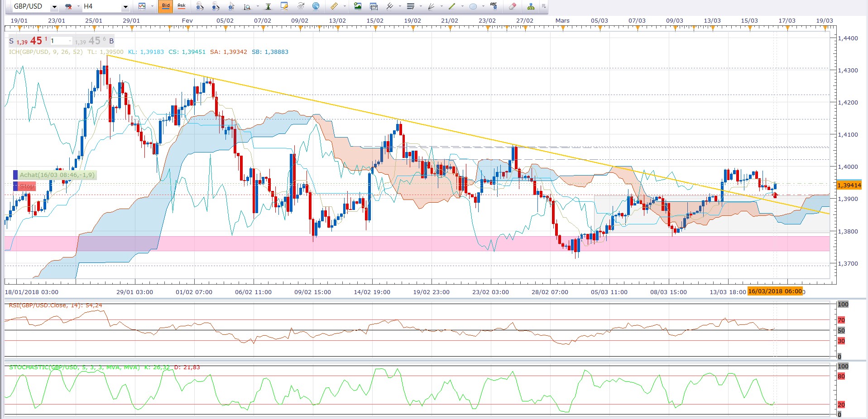Click the chart type icon
The height and width of the screenshot is (419, 868).
[142, 6]
